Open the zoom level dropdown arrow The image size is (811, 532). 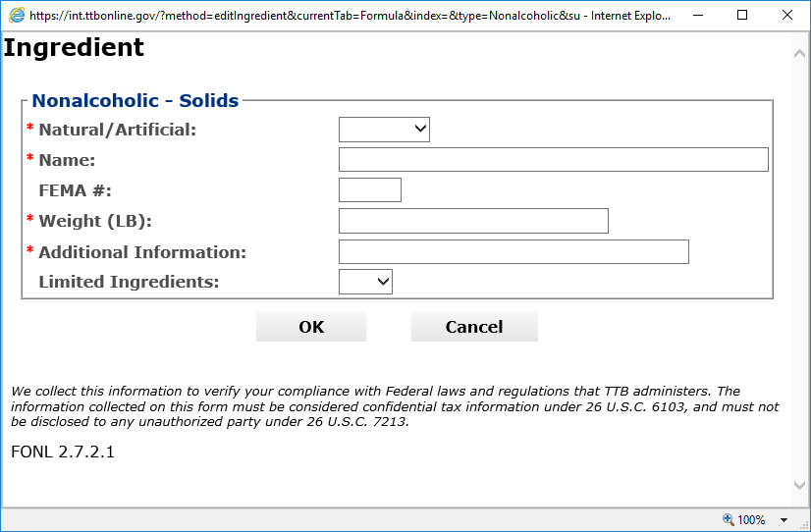click(784, 520)
